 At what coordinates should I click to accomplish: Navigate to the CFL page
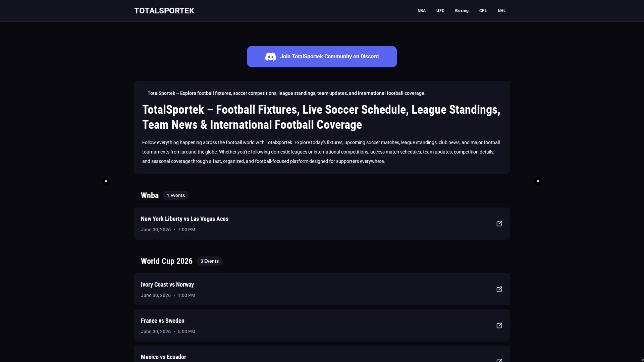coord(483,11)
